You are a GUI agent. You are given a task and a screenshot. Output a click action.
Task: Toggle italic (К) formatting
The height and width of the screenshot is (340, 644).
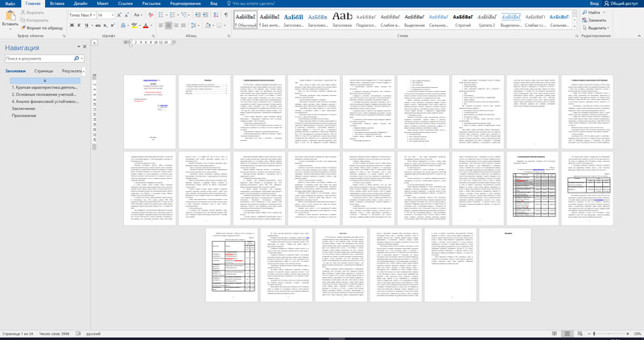point(79,26)
